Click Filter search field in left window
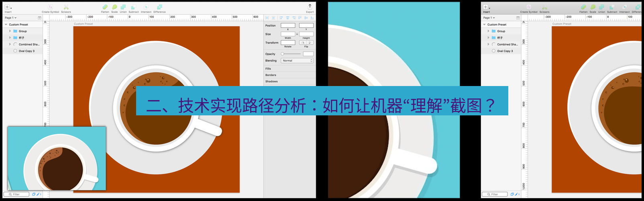Screen dimensions: 644x201 coord(16,194)
